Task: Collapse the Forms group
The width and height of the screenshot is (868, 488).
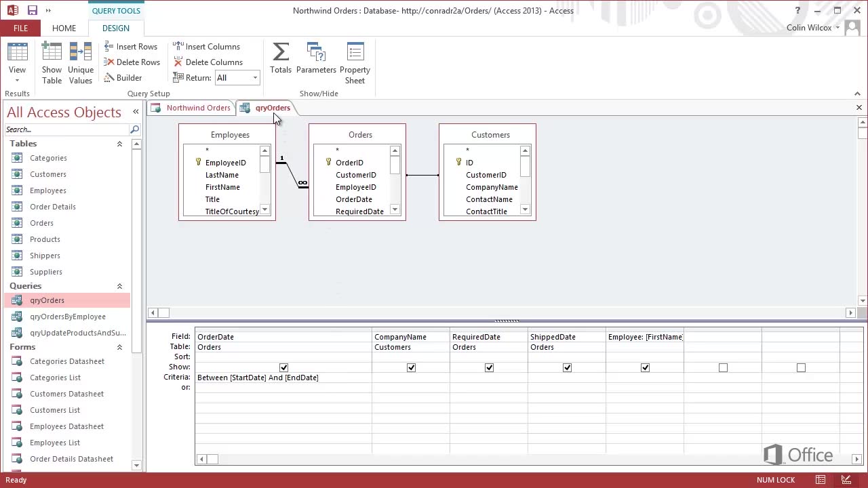Action: click(119, 347)
